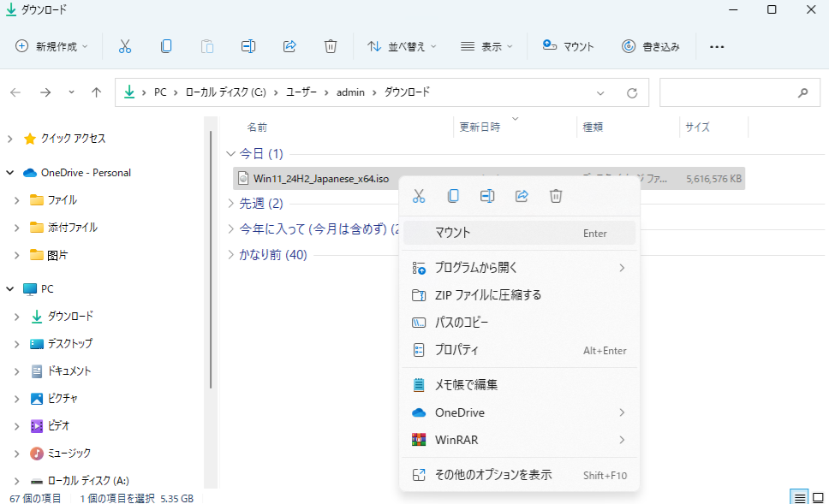Image resolution: width=829 pixels, height=504 pixels.
Task: Open the 表示 view dropdown
Action: [x=486, y=46]
